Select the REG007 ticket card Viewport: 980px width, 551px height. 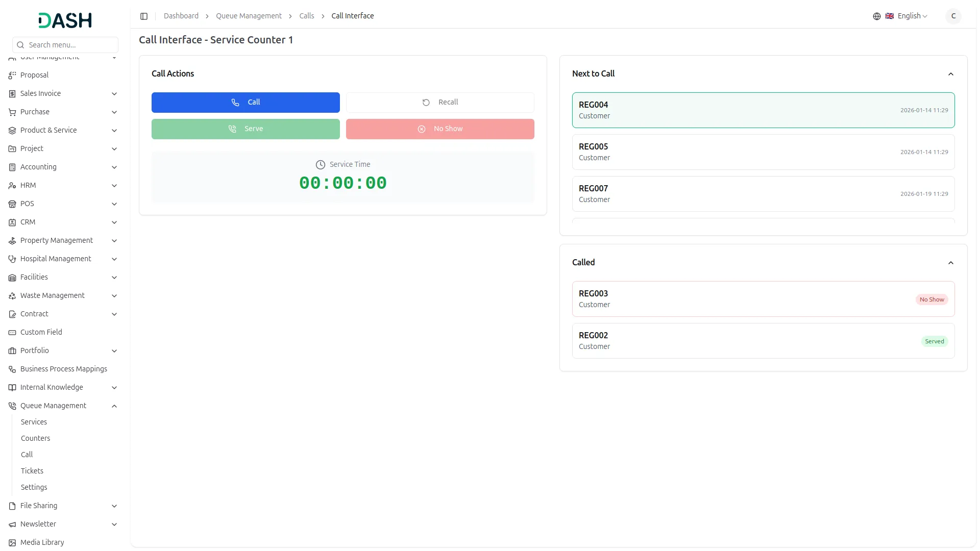tap(763, 194)
